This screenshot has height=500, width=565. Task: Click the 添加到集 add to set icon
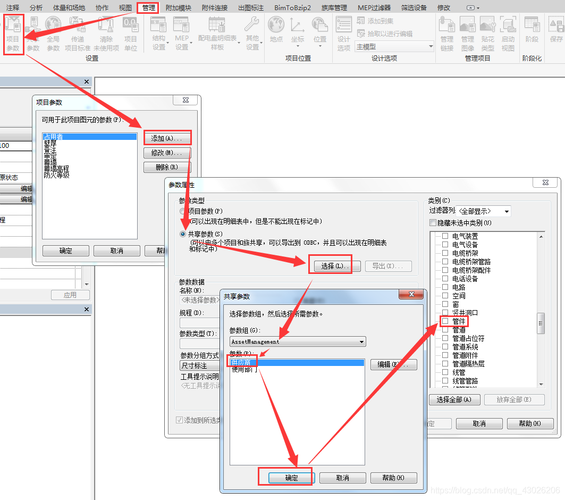point(361,21)
